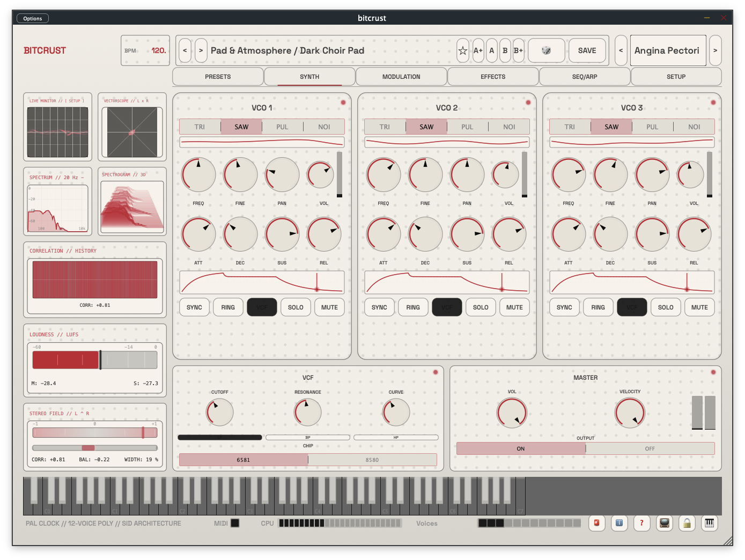Randomize the patch with the dice icon
The height and width of the screenshot is (560, 745).
pos(547,50)
